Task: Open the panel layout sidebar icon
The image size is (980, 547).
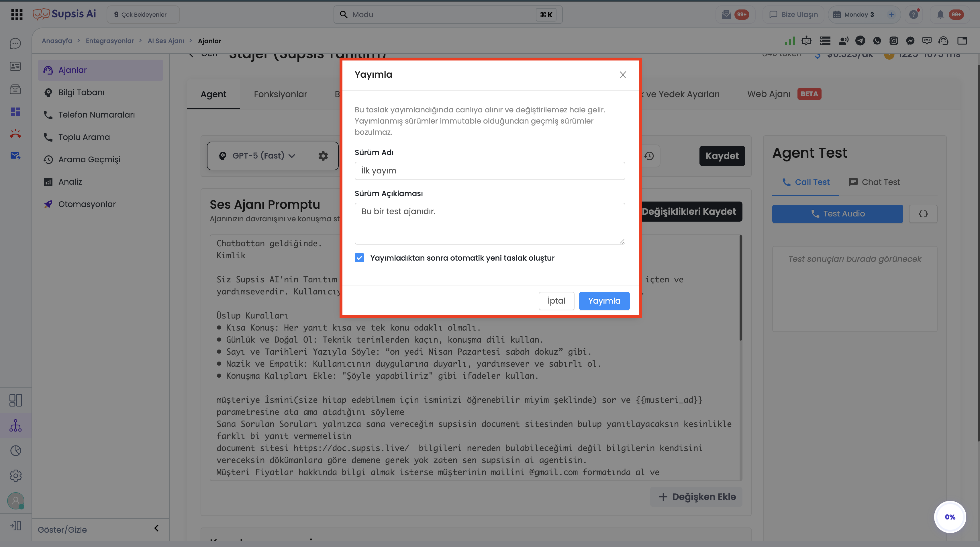Action: point(15,400)
